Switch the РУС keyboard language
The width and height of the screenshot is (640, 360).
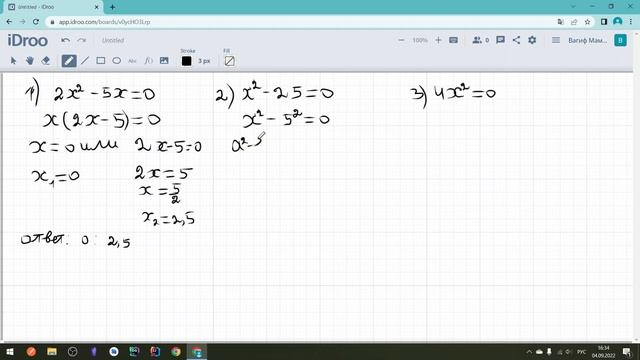click(582, 352)
